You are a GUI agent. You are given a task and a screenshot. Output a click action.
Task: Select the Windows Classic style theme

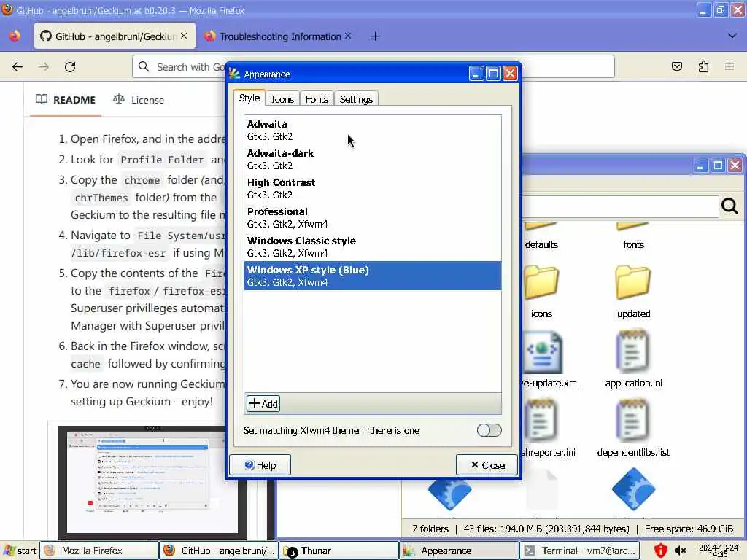pyautogui.click(x=373, y=246)
